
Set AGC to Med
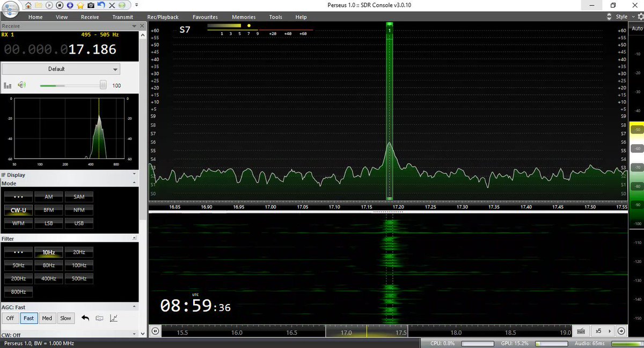[47, 318]
